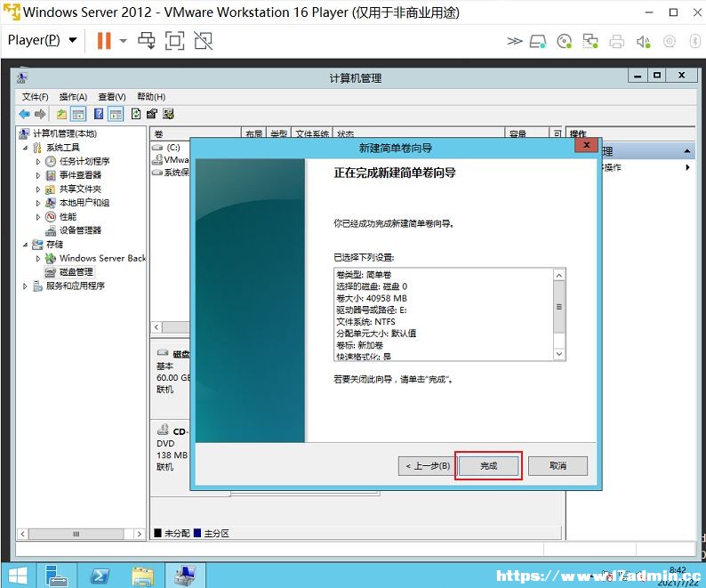Click the tree pane scroll-left arrow
706x588 pixels.
tap(22, 534)
